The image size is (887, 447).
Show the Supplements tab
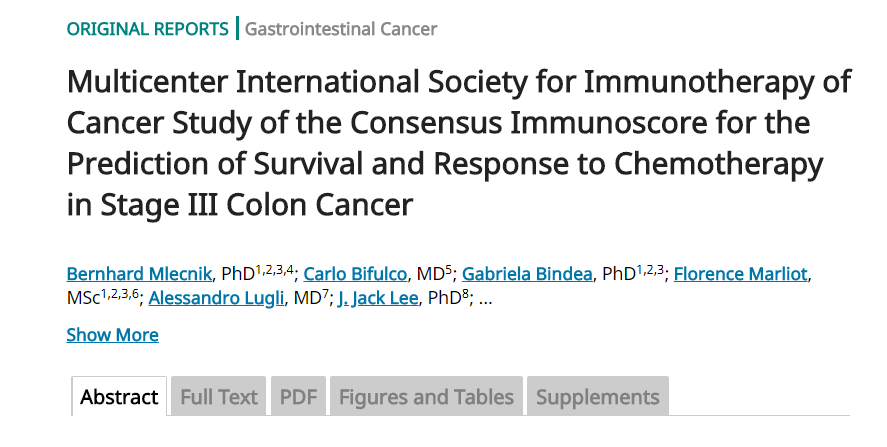[x=597, y=397]
